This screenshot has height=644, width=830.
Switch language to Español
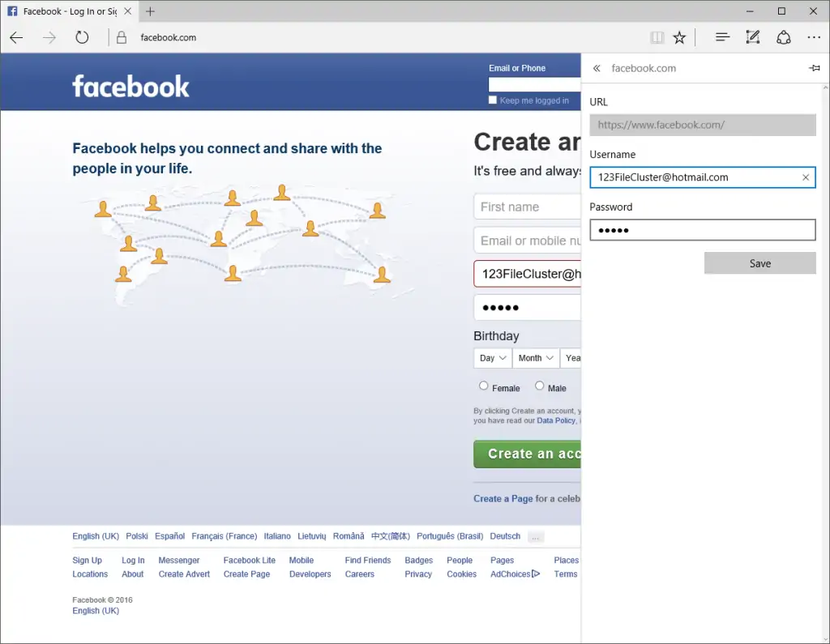tap(169, 536)
